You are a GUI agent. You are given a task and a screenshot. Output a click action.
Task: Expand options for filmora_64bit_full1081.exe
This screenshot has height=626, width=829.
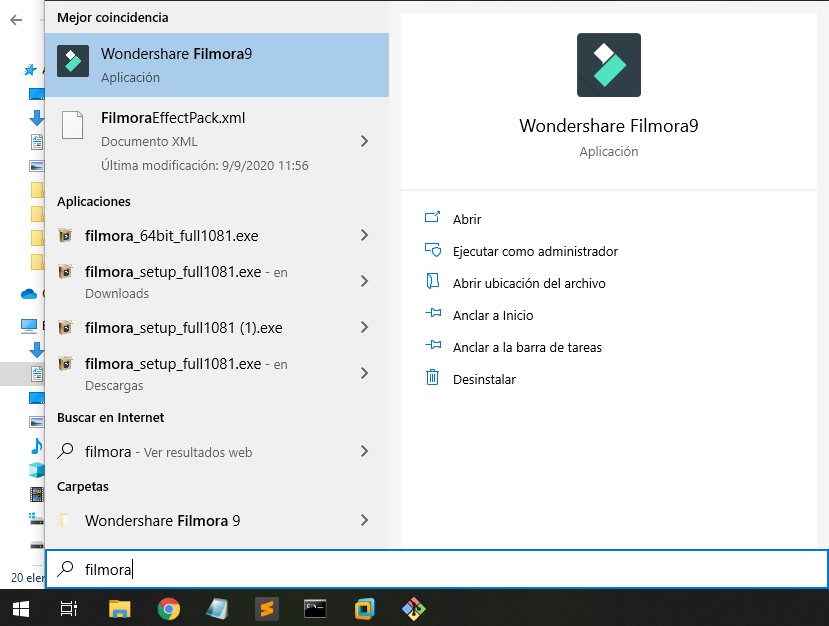[364, 235]
